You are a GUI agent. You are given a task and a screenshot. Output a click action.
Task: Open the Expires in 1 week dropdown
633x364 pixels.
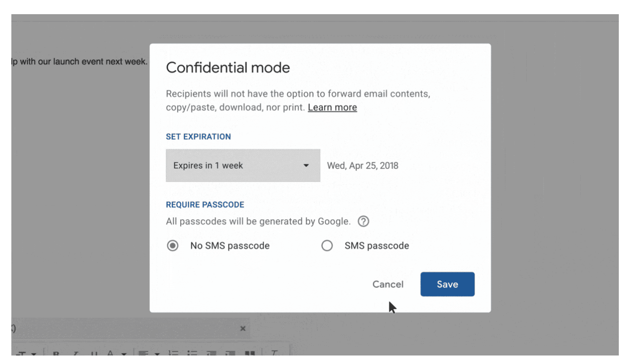pyautogui.click(x=243, y=165)
